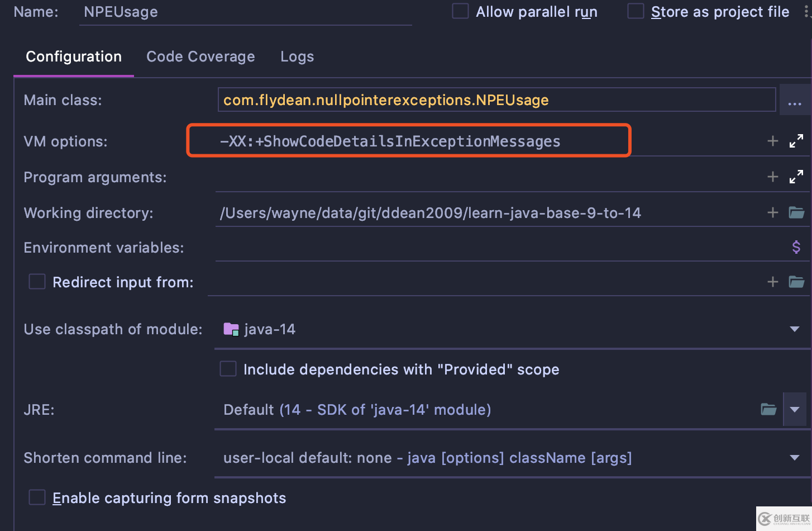
Task: Click the plus icon in Working directory row
Action: tap(773, 212)
